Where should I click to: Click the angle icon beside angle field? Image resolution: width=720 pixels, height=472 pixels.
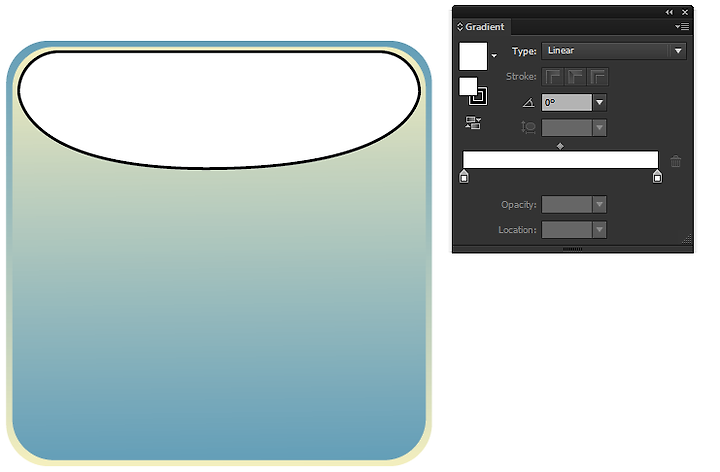[529, 102]
